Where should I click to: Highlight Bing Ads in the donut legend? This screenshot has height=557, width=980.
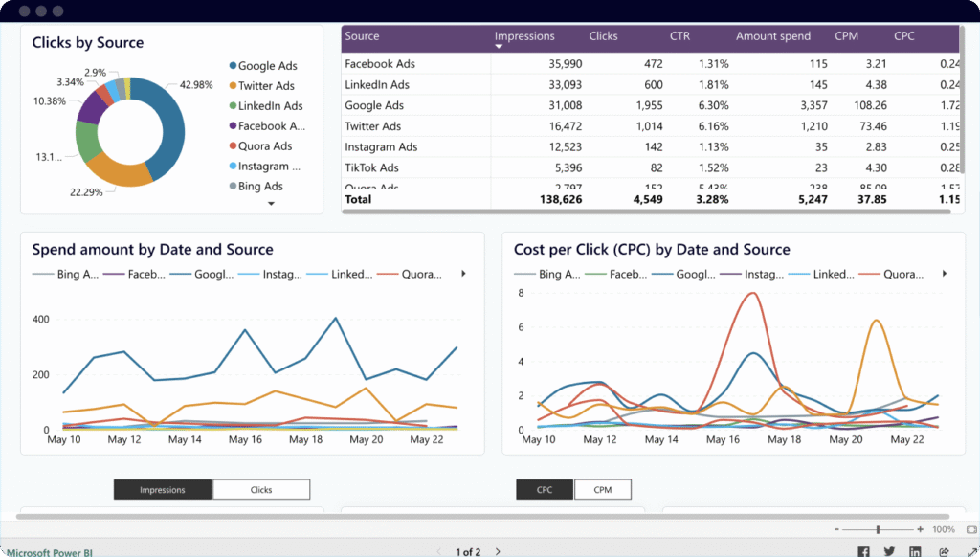pyautogui.click(x=256, y=186)
